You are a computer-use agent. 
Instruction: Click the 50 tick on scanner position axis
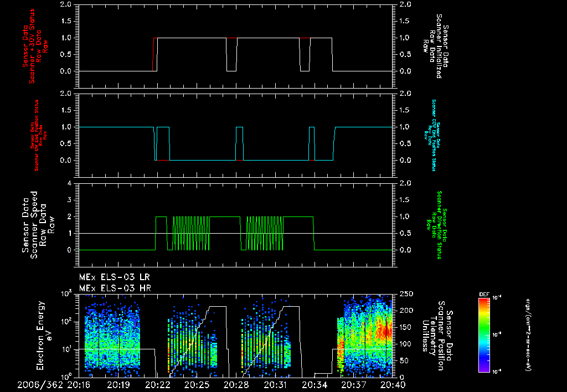tap(404, 360)
